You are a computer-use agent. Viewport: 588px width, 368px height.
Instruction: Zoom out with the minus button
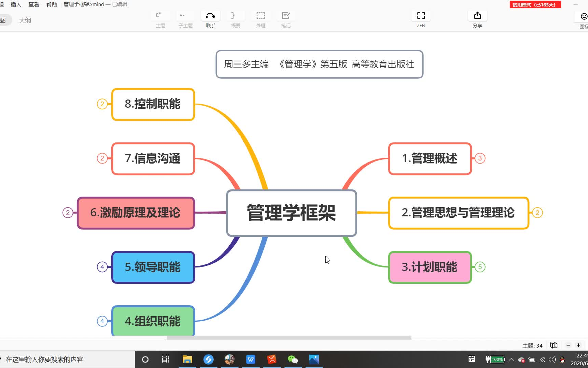click(x=568, y=345)
